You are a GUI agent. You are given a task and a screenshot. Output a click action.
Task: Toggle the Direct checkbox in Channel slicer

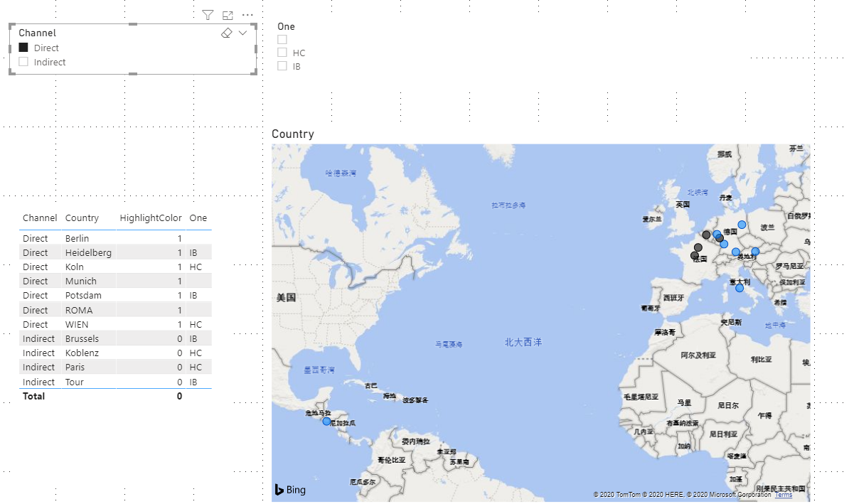[23, 48]
